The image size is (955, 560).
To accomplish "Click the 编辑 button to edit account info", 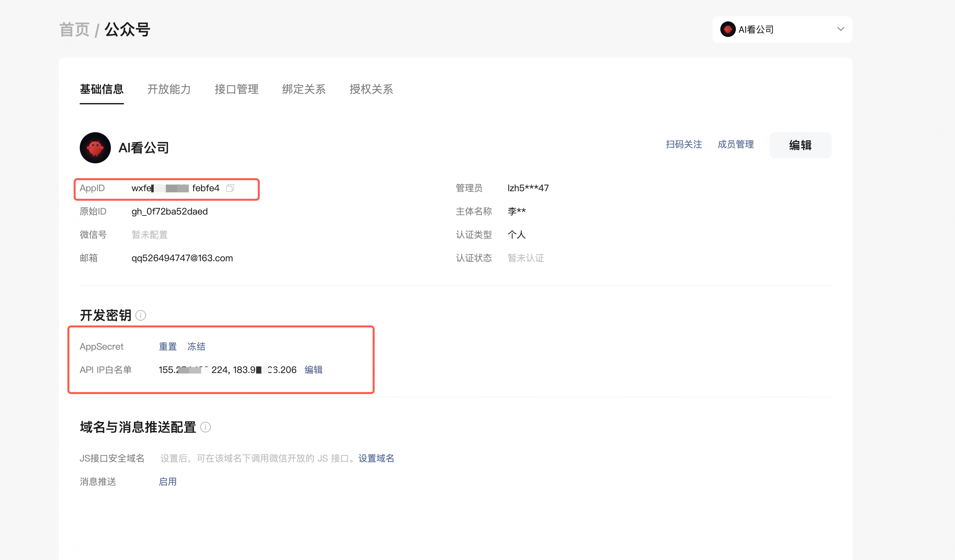I will pyautogui.click(x=800, y=145).
